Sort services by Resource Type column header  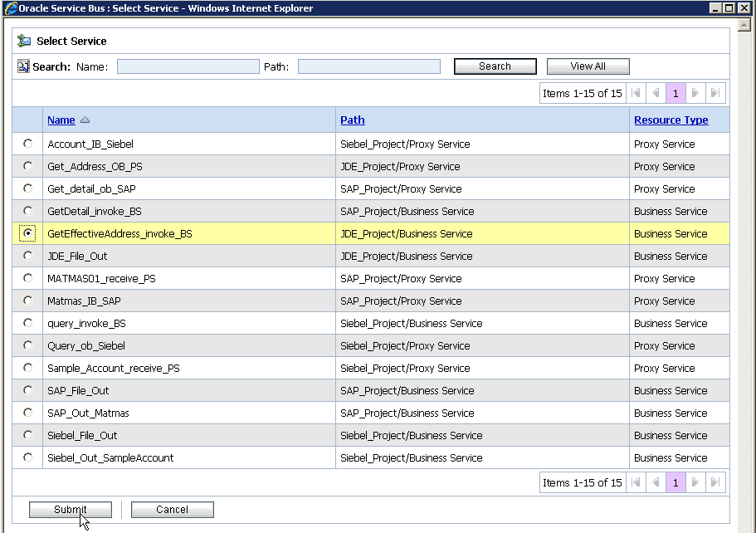tap(671, 120)
